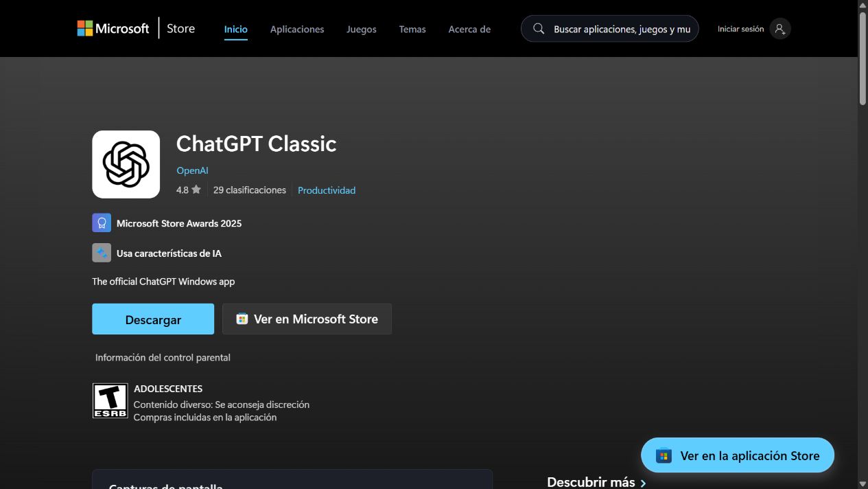Open the Aplicaciones tab
Screen dimensions: 868x489
click(297, 29)
